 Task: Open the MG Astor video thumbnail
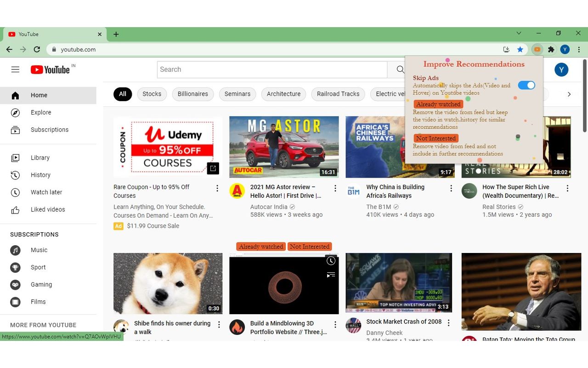coord(284,147)
